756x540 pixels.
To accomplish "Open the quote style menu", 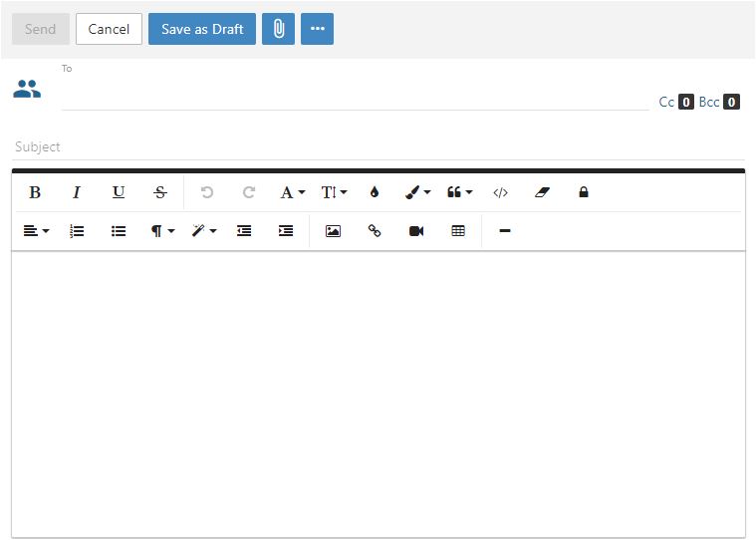I will pos(459,192).
